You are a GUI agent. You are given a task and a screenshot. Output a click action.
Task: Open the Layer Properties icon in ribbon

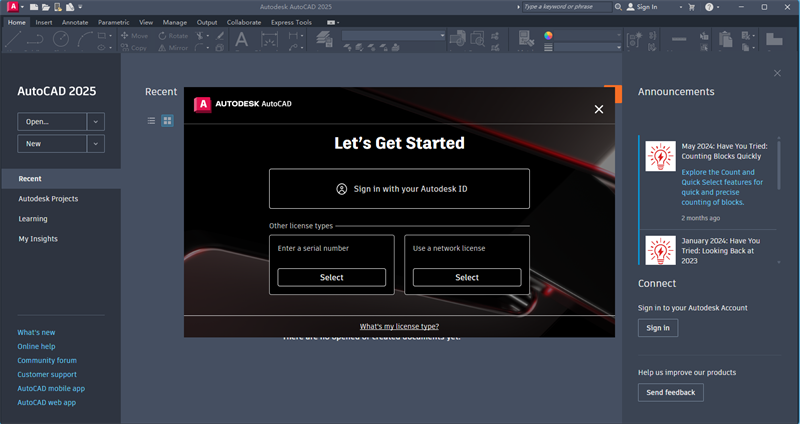324,40
